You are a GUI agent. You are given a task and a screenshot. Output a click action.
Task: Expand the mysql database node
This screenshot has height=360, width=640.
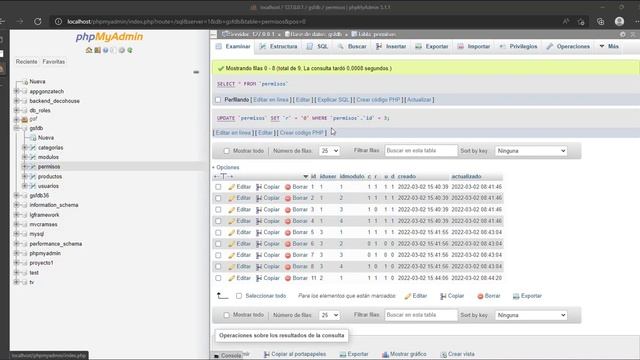(17, 234)
